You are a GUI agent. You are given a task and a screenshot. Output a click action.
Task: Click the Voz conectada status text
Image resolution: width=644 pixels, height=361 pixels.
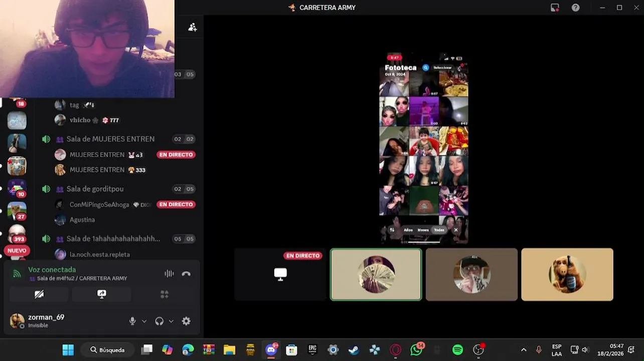point(52,270)
